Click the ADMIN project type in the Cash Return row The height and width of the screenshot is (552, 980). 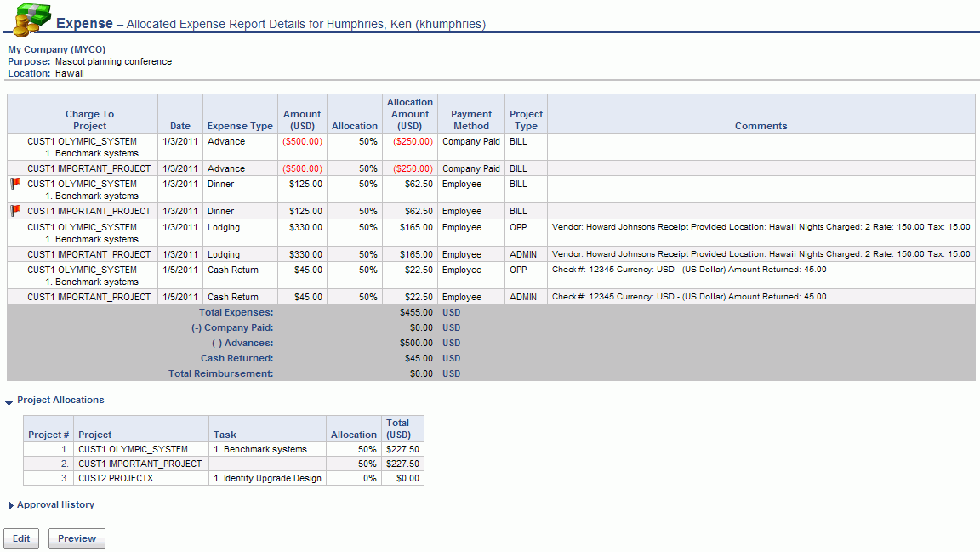(523, 297)
